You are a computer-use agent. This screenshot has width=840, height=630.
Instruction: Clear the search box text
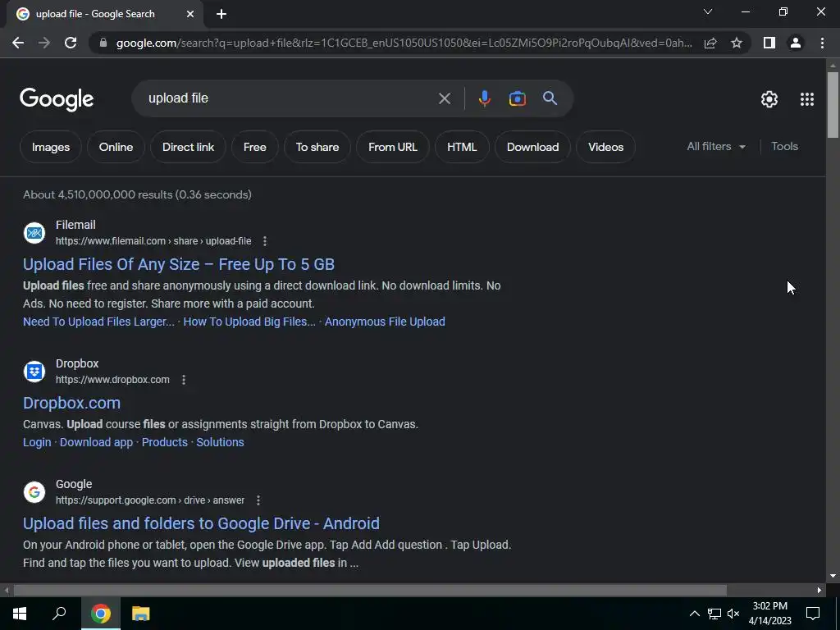point(444,98)
